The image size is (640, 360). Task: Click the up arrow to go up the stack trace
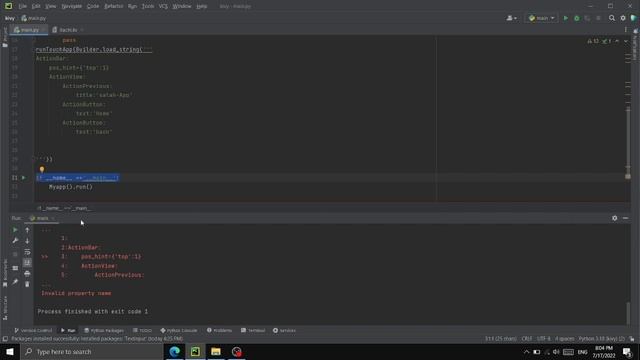click(27, 230)
